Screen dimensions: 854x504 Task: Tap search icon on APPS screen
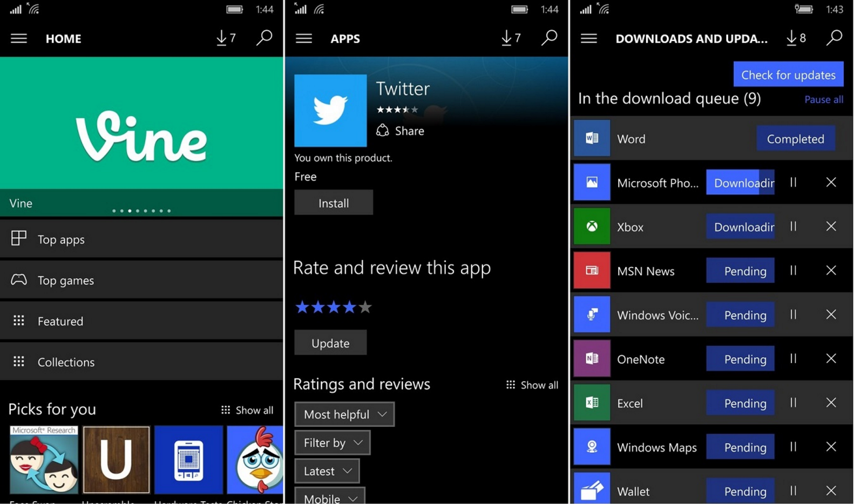point(549,38)
